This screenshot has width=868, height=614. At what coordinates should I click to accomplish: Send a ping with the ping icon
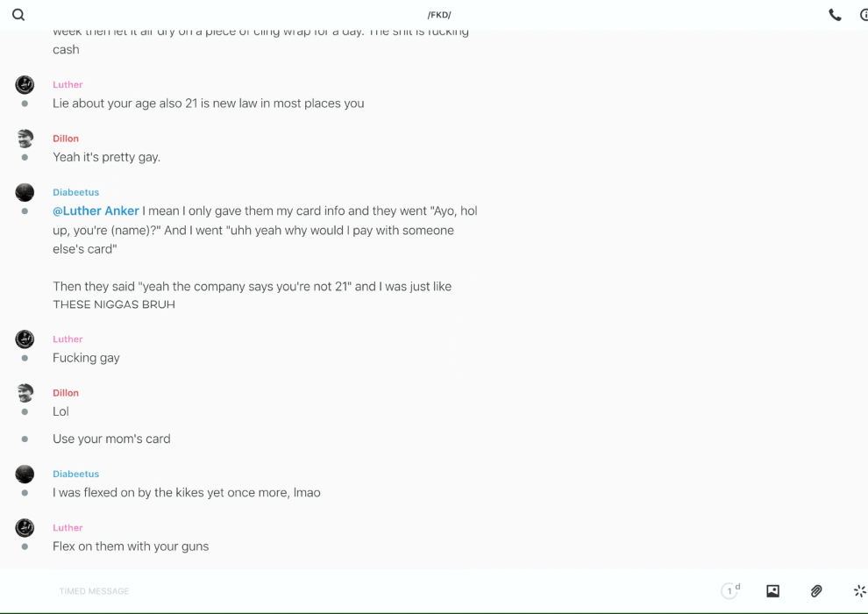point(859,591)
